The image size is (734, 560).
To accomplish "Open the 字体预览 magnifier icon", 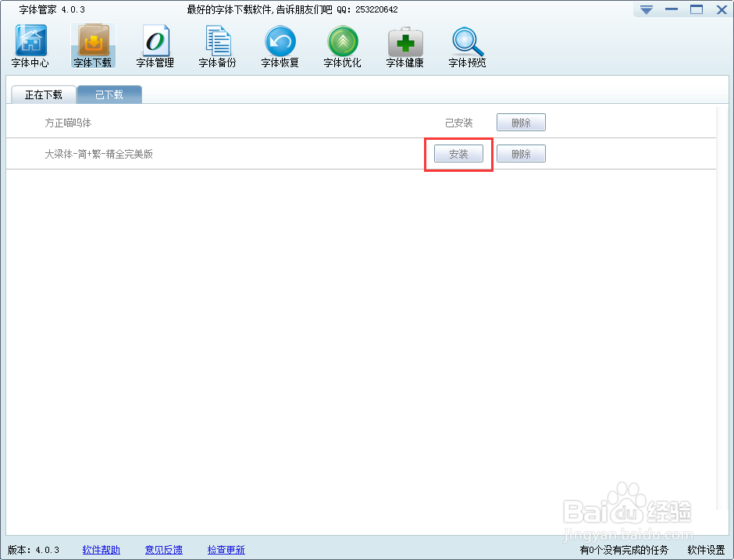I will point(467,46).
